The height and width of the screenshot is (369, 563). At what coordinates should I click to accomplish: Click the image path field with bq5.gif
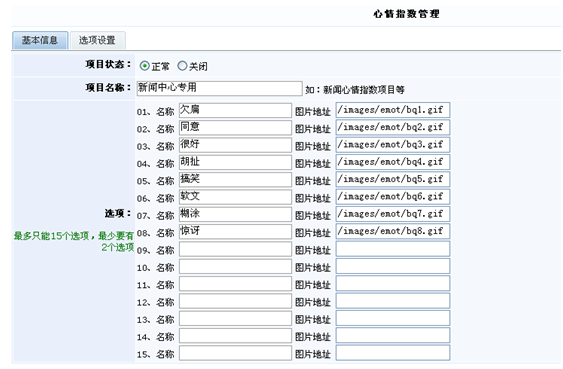point(393,179)
